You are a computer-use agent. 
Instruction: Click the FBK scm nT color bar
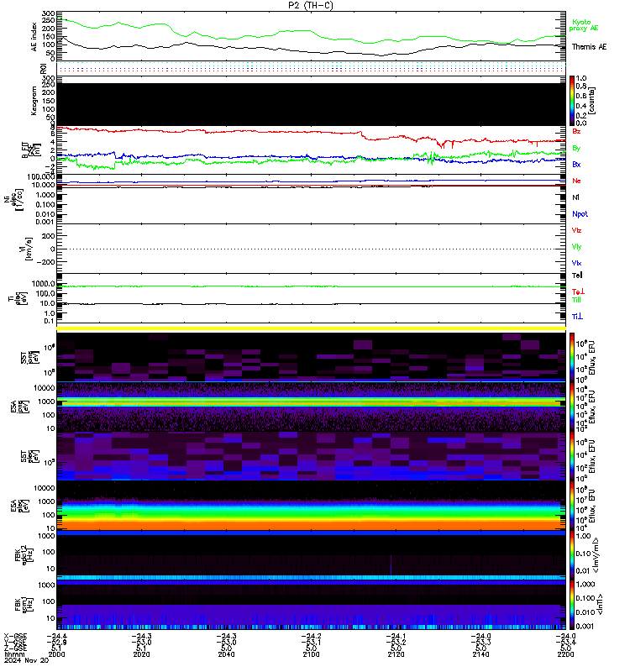coord(572,605)
